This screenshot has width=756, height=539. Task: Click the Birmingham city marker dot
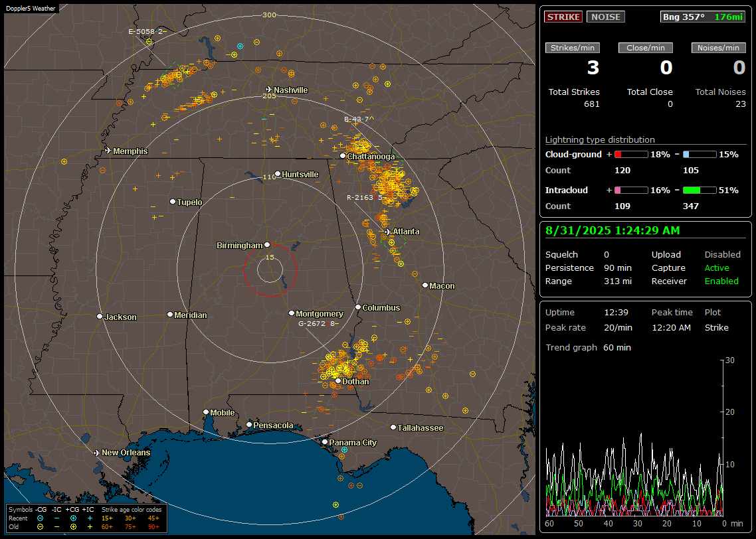(x=267, y=245)
